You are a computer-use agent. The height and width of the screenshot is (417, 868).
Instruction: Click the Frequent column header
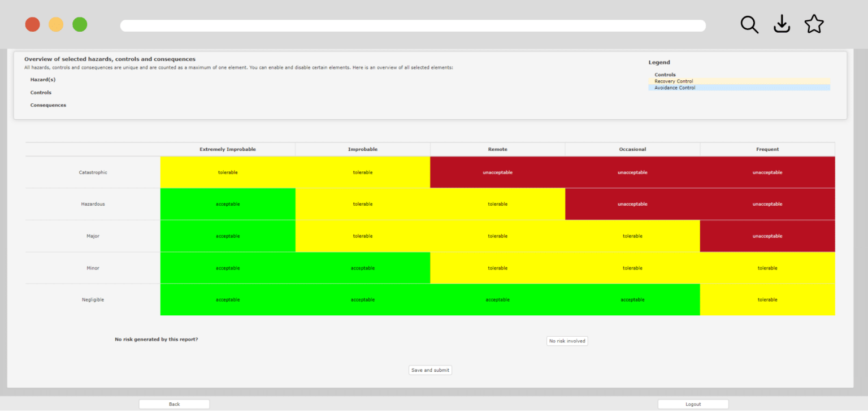pyautogui.click(x=767, y=149)
